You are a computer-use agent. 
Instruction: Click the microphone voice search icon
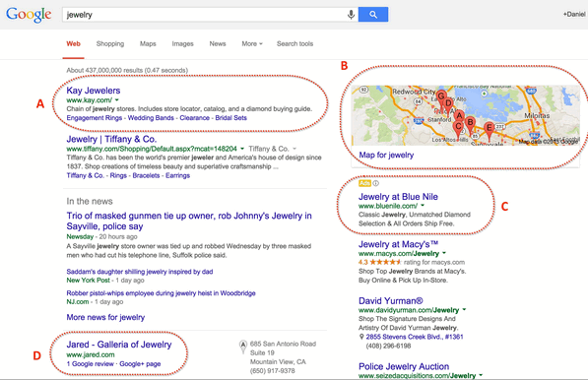coord(351,15)
